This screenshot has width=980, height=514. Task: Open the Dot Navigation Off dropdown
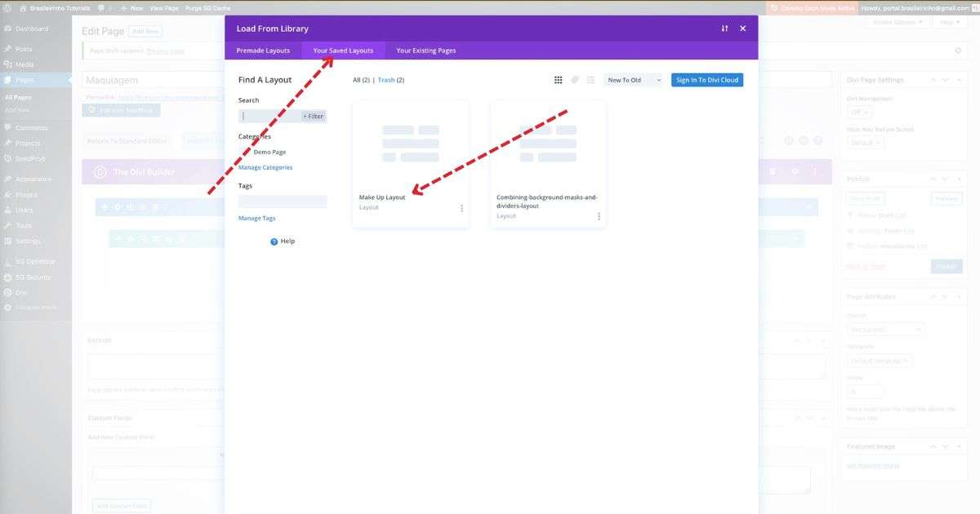click(859, 112)
